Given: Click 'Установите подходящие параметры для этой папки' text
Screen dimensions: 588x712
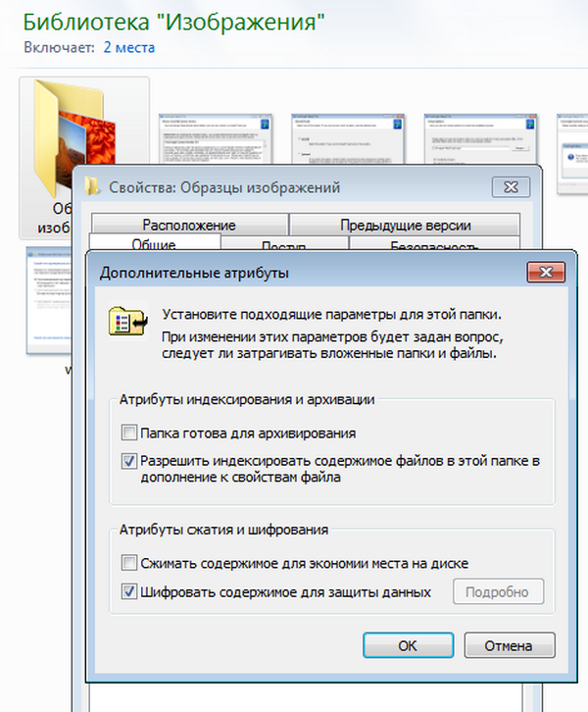Looking at the screenshot, I should tap(331, 314).
